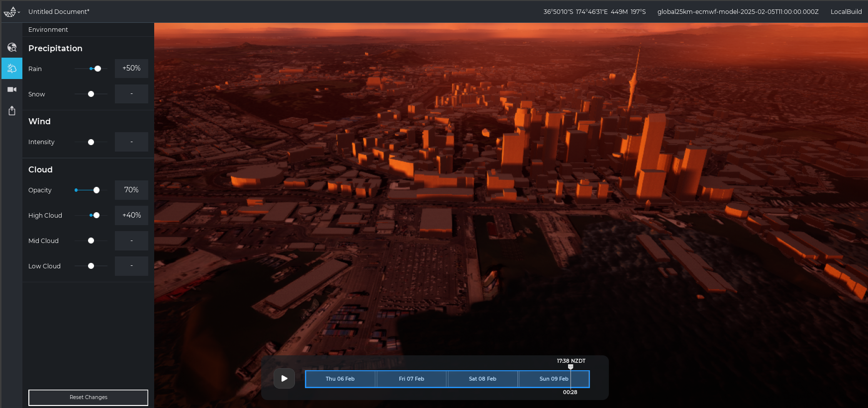868x408 pixels.
Task: Edit the Rain +50% value field
Action: click(x=131, y=69)
